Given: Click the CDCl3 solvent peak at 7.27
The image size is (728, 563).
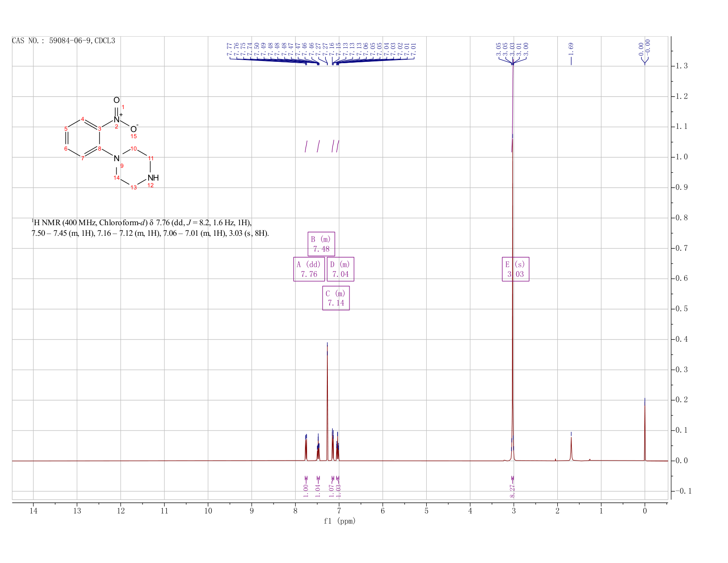Looking at the screenshot, I should click(327, 402).
